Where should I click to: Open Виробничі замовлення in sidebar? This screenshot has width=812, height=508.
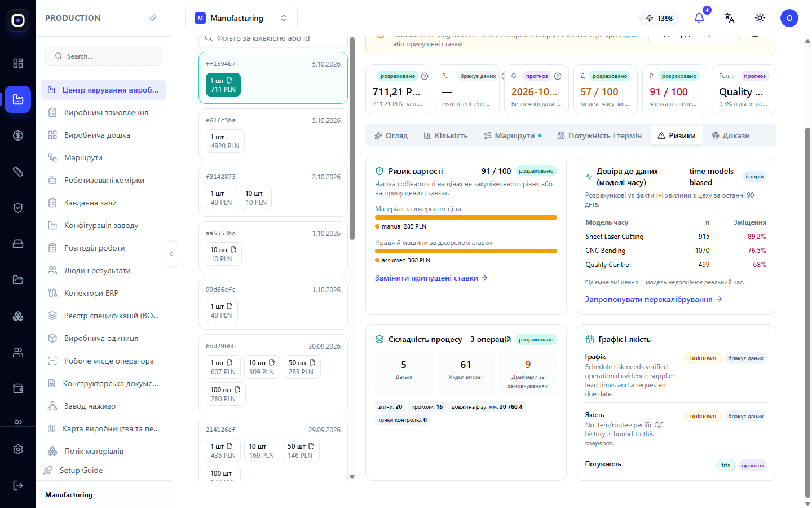pyautogui.click(x=104, y=112)
